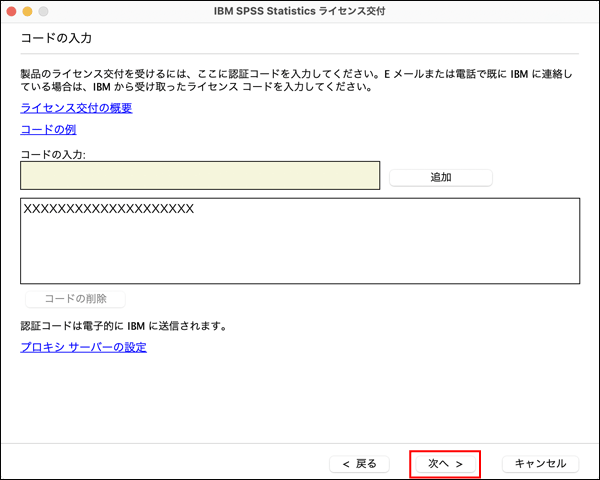Open the ライセンス交付の概要 link
Viewport: 600px width, 480px height.
pos(76,108)
